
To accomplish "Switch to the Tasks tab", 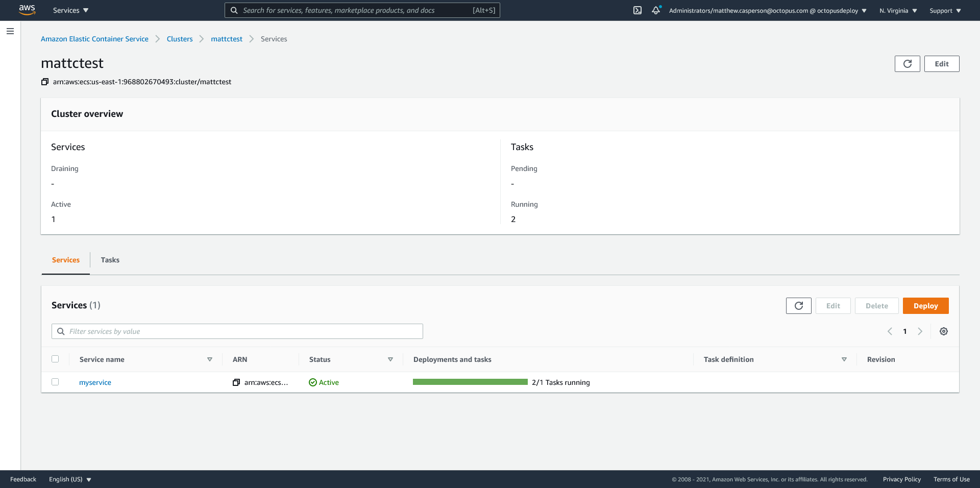I will click(x=110, y=260).
